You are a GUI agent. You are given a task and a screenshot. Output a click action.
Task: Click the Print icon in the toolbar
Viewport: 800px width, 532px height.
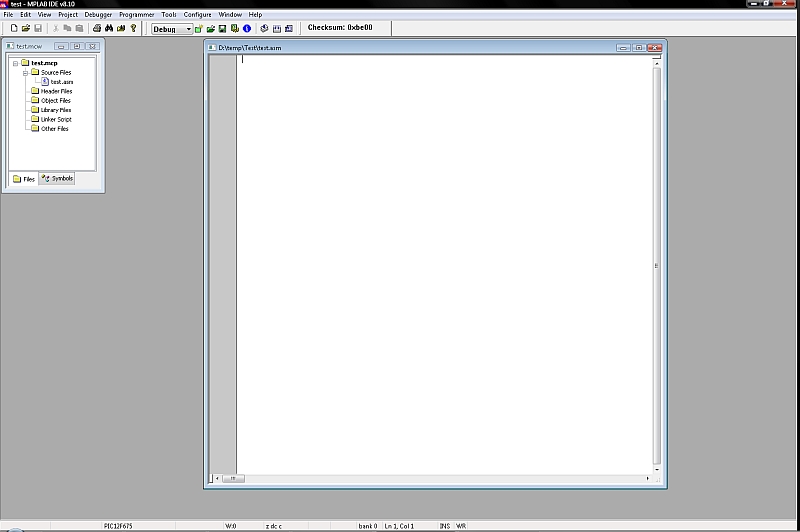pyautogui.click(x=97, y=29)
